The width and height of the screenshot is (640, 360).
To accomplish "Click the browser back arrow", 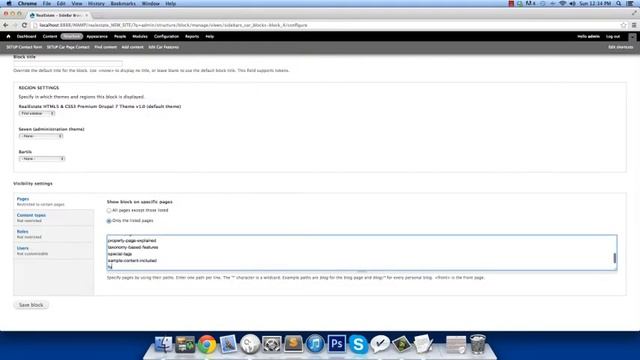I will click(x=6, y=25).
